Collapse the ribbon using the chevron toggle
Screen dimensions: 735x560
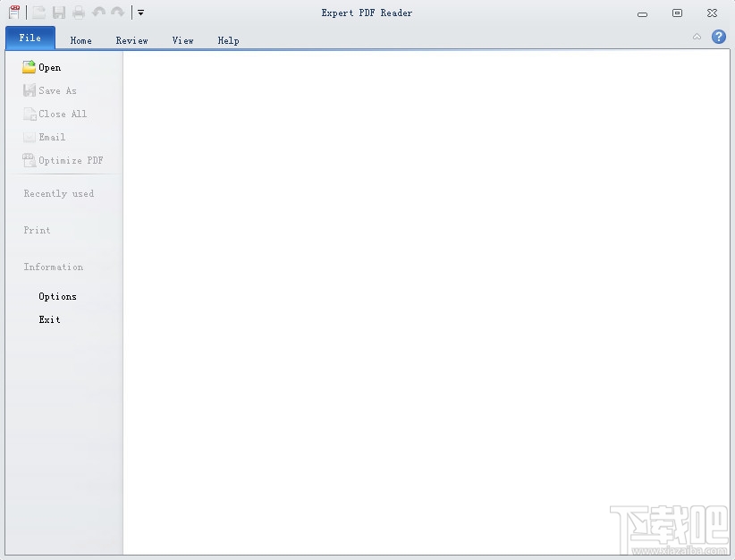[696, 37]
